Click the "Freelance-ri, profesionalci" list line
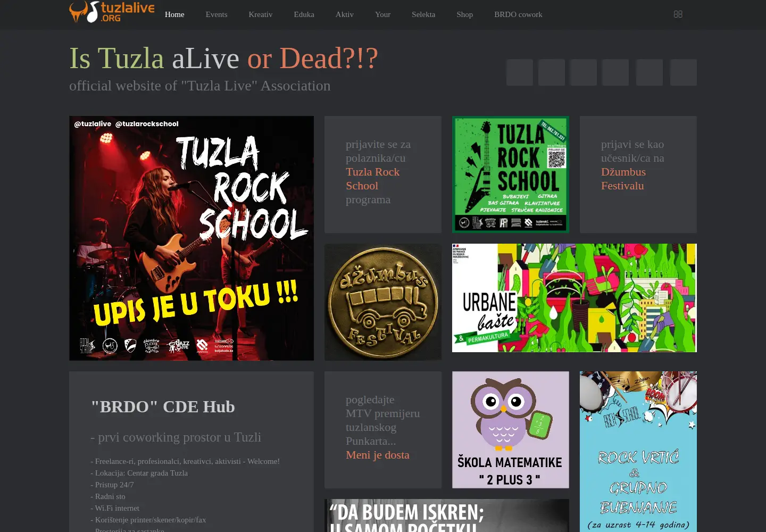 185,461
